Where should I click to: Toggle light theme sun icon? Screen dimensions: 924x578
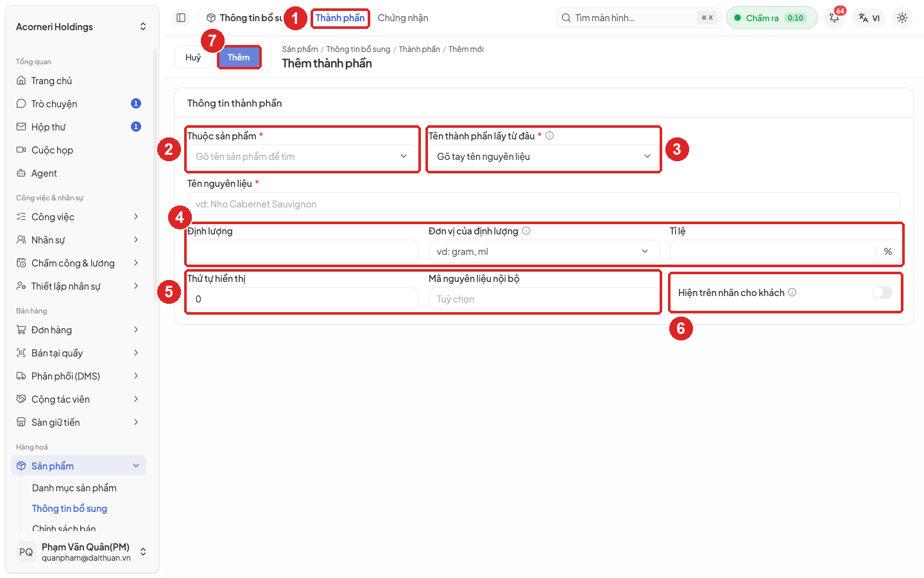902,18
